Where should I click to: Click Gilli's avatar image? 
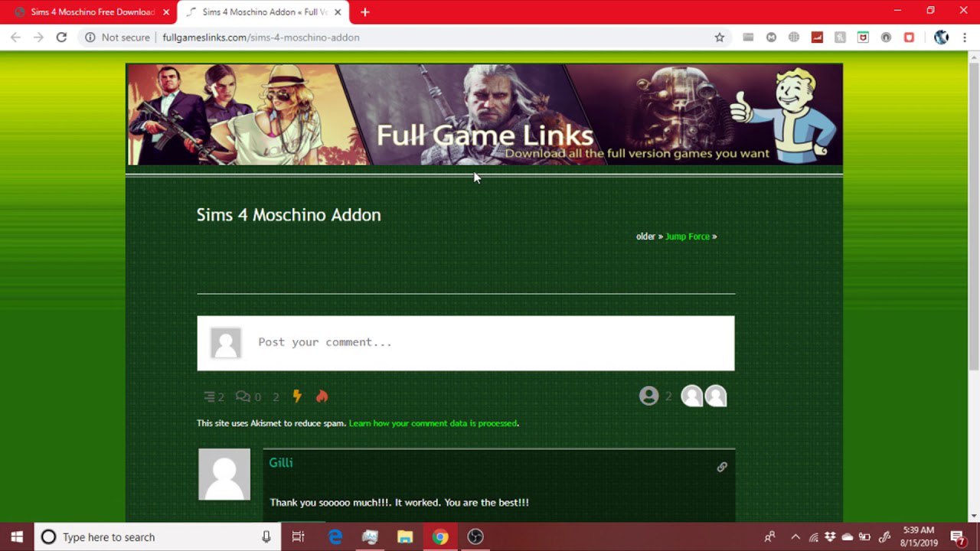coord(224,474)
